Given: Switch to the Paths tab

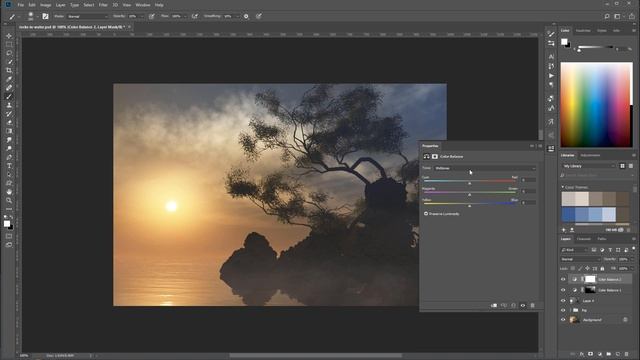Looking at the screenshot, I should pos(602,239).
